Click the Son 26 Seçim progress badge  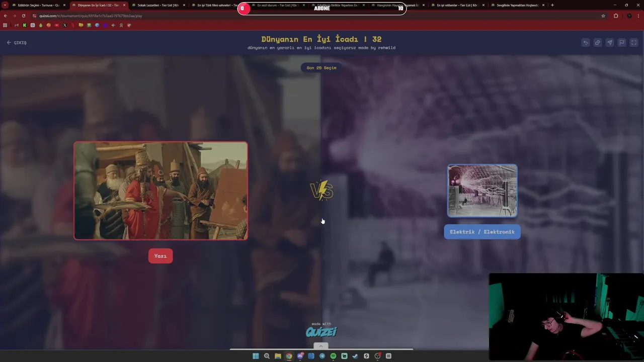(x=321, y=68)
